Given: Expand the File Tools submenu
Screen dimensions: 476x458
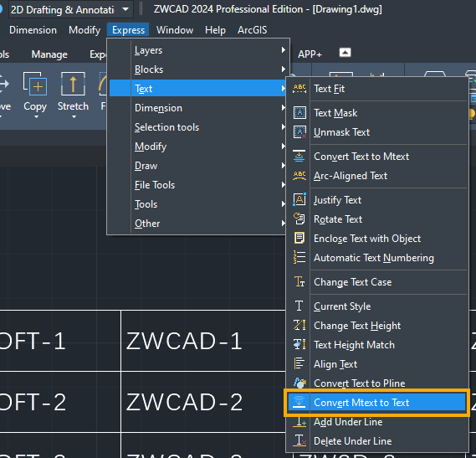Looking at the screenshot, I should (197, 185).
